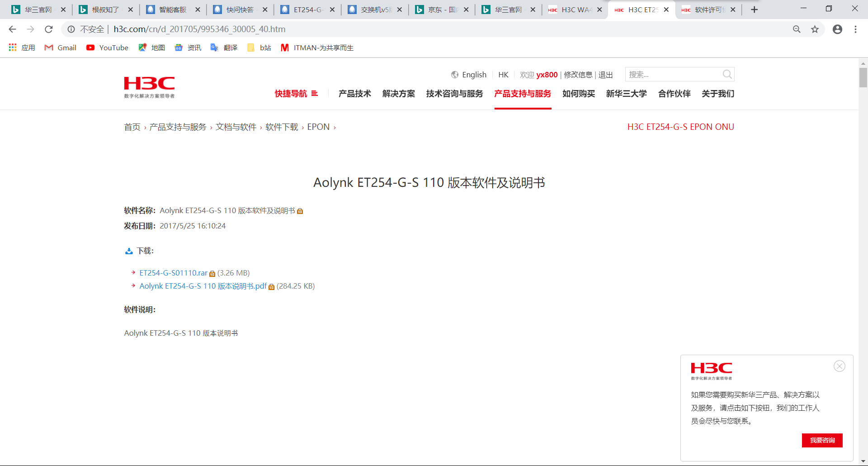The image size is (868, 466).
Task: Close the 根叔知了 tab
Action: coord(130,10)
